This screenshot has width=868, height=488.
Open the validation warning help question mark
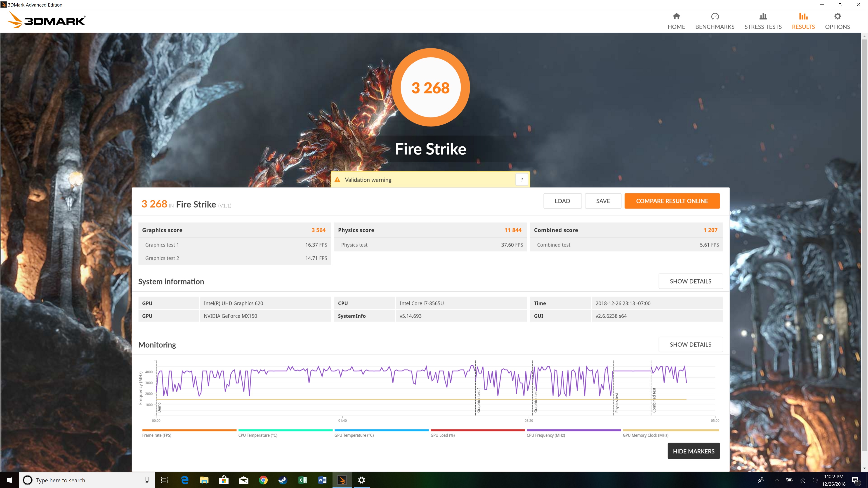[522, 180]
